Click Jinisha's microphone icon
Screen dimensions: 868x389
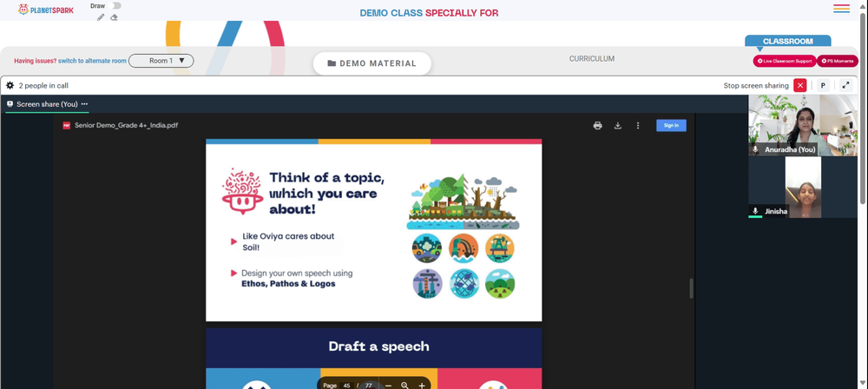pos(755,211)
